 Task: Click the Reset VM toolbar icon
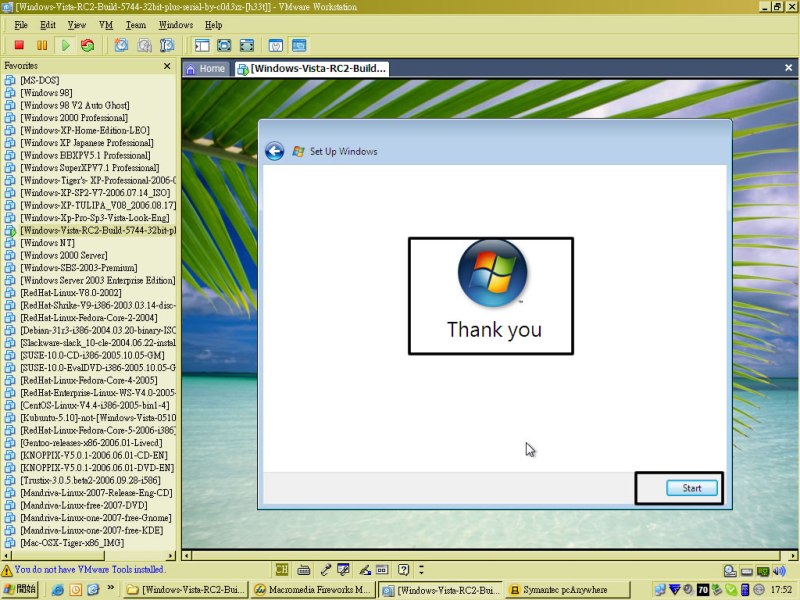click(88, 45)
